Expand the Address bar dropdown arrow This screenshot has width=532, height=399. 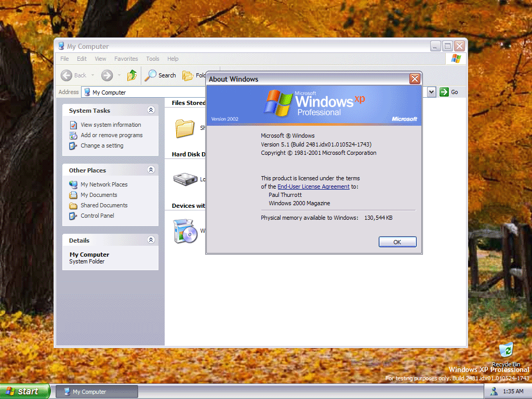431,92
